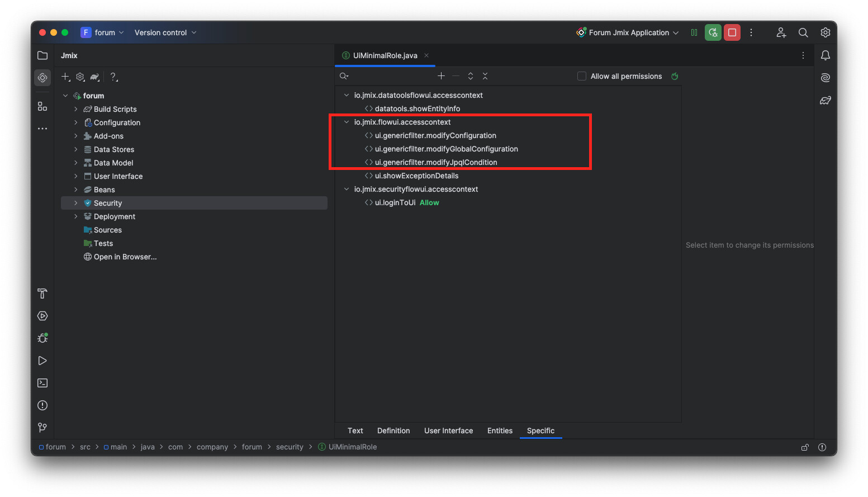This screenshot has width=868, height=497.
Task: Open Forum Jmix Application run configuration dropdown
Action: [x=628, y=32]
